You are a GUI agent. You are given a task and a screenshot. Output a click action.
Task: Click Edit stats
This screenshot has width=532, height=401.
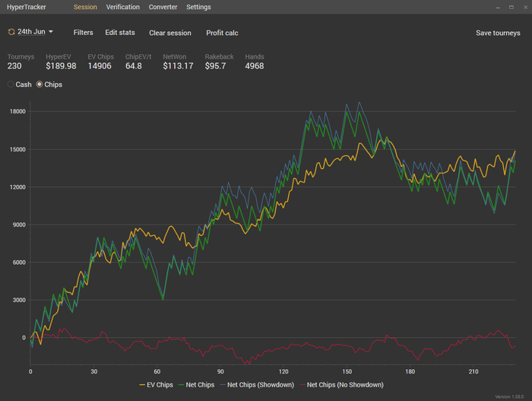point(120,33)
